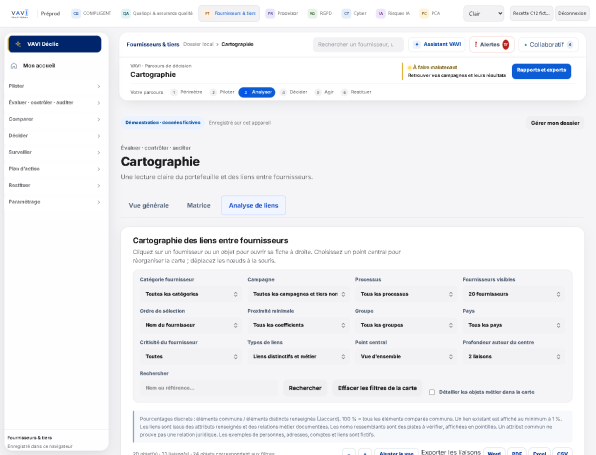Click the VAVI Déclic button

coord(55,44)
